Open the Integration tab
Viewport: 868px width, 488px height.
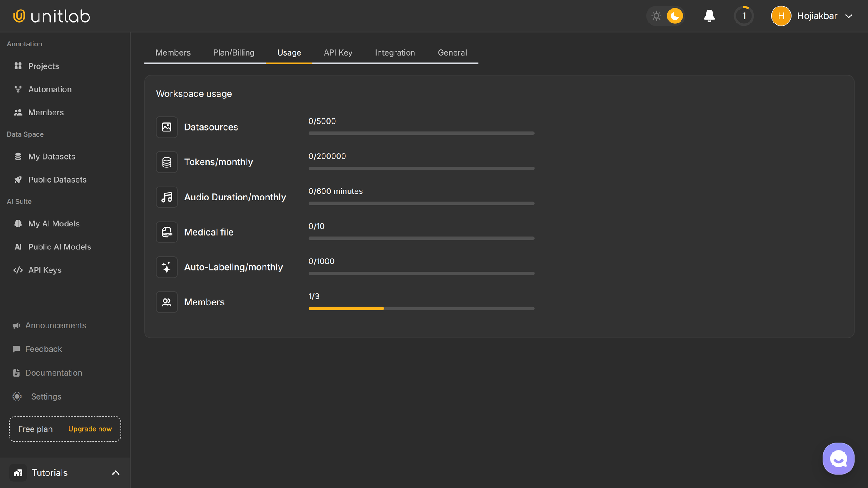coord(395,52)
